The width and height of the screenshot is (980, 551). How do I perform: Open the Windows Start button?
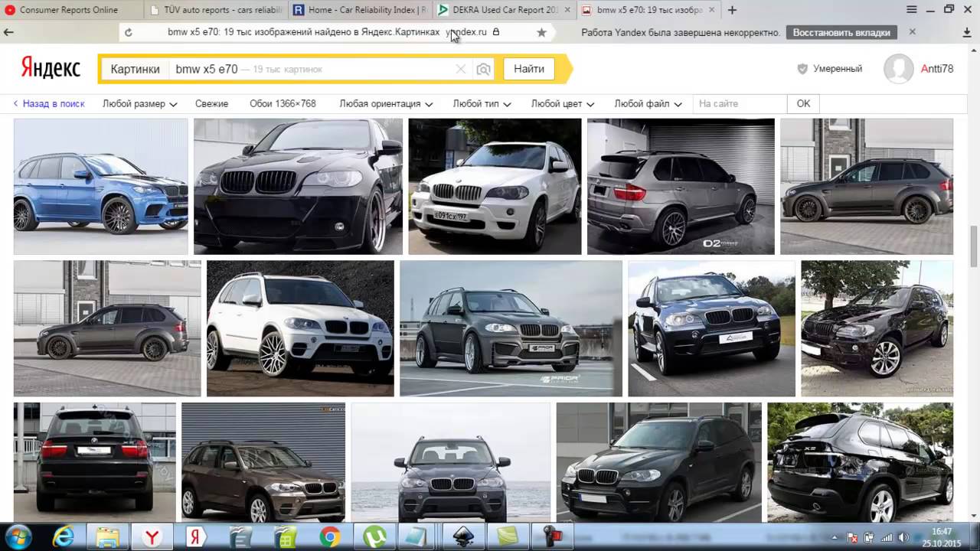(x=18, y=536)
